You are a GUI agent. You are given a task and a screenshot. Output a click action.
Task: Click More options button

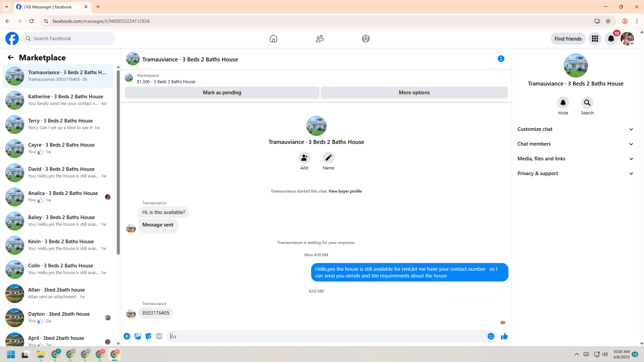coord(414,93)
